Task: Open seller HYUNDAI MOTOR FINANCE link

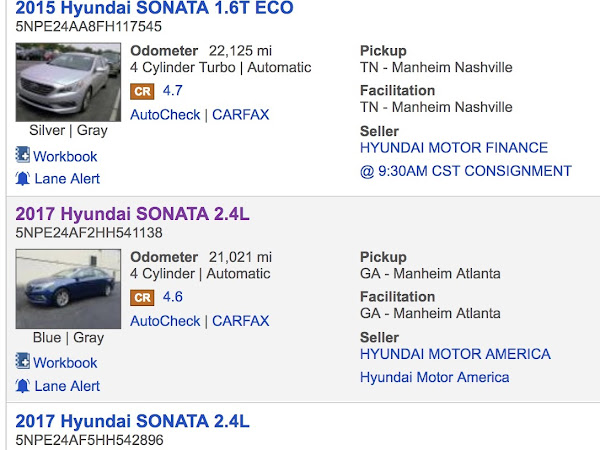Action: (x=453, y=148)
